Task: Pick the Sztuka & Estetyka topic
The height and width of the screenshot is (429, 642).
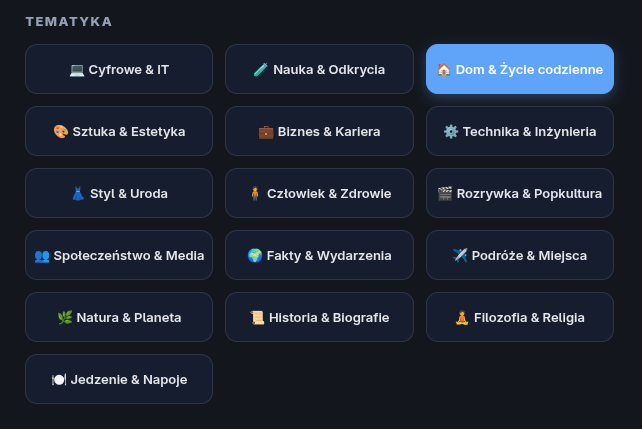Action: click(x=119, y=131)
